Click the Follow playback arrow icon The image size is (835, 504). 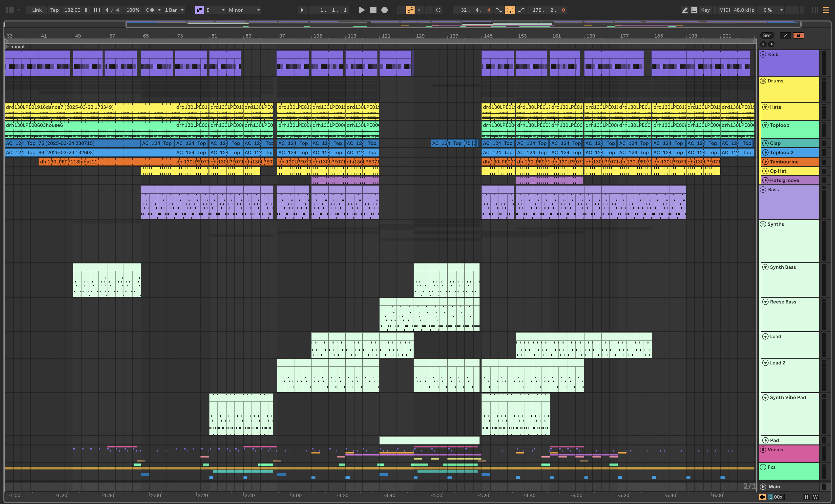tap(303, 10)
